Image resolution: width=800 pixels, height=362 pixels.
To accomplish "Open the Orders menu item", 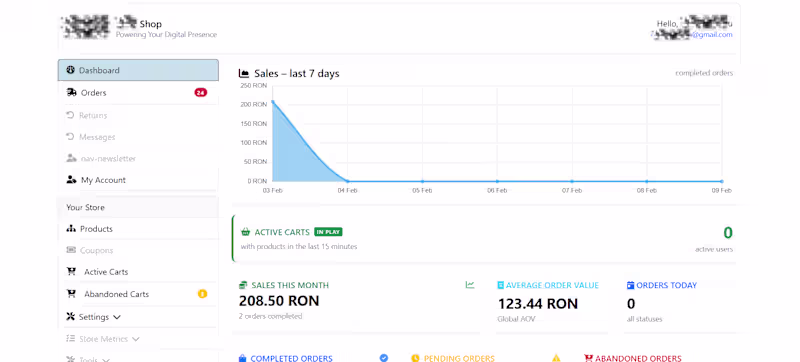I will 138,92.
